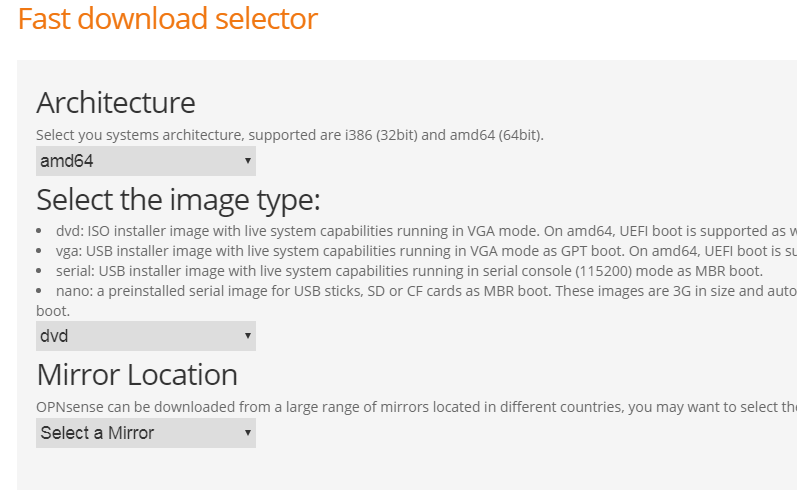Click the arrow on the dvd dropdown

point(247,336)
